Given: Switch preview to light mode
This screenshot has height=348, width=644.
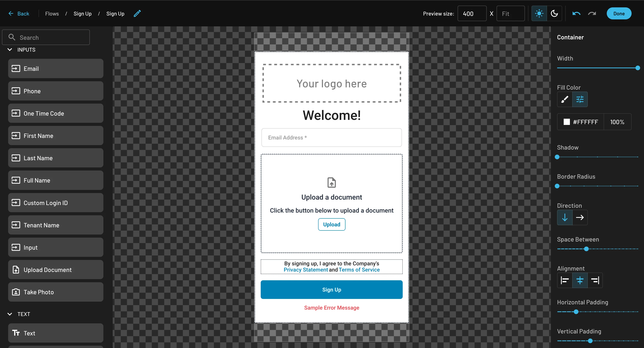Looking at the screenshot, I should [539, 13].
